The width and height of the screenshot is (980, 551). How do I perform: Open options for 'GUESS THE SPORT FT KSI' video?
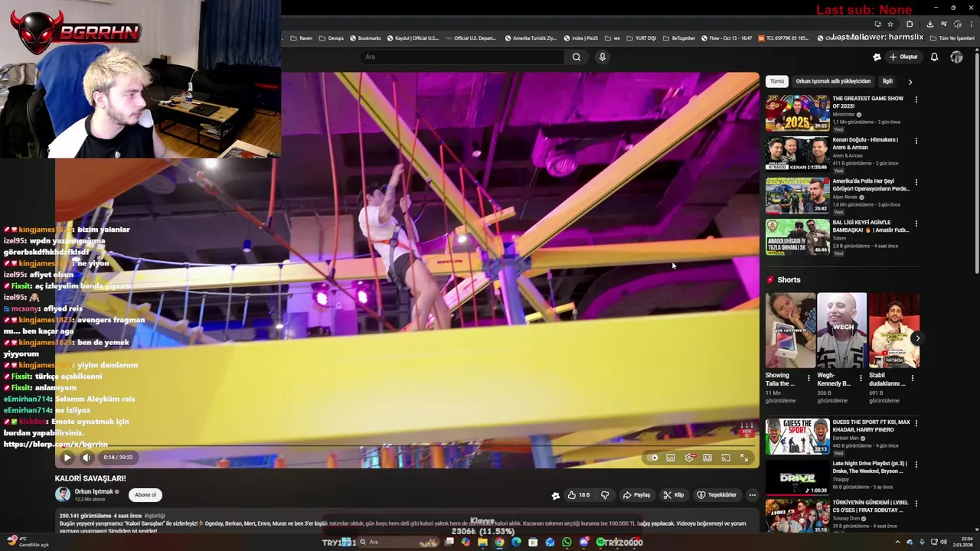(916, 423)
